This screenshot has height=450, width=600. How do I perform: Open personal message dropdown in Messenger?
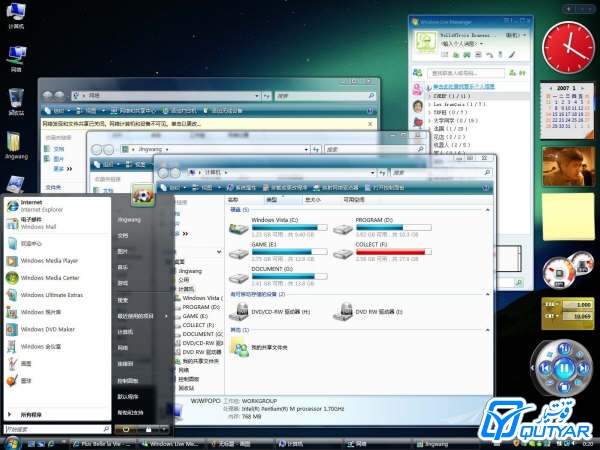click(x=481, y=44)
